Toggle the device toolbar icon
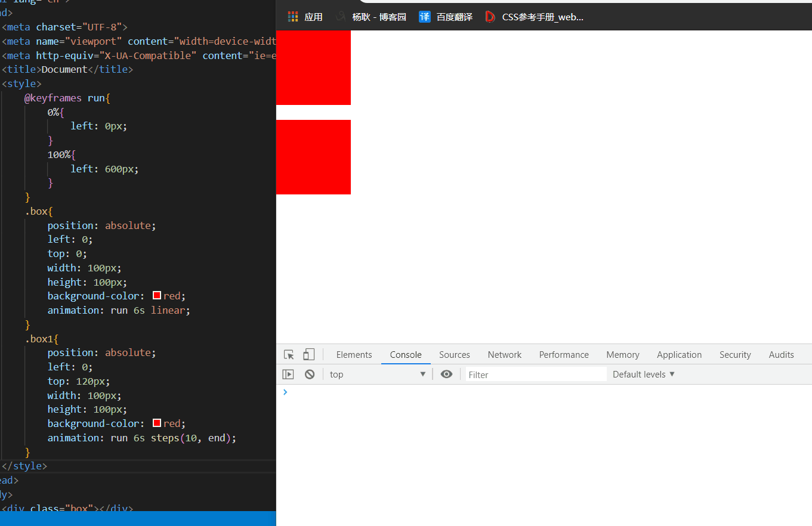The height and width of the screenshot is (526, 812). click(x=308, y=355)
